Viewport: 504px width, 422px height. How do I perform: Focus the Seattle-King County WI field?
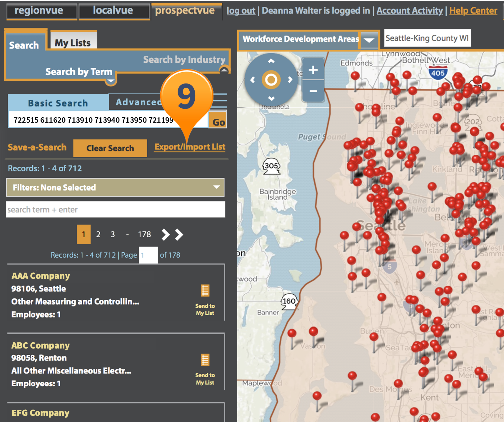coord(428,38)
